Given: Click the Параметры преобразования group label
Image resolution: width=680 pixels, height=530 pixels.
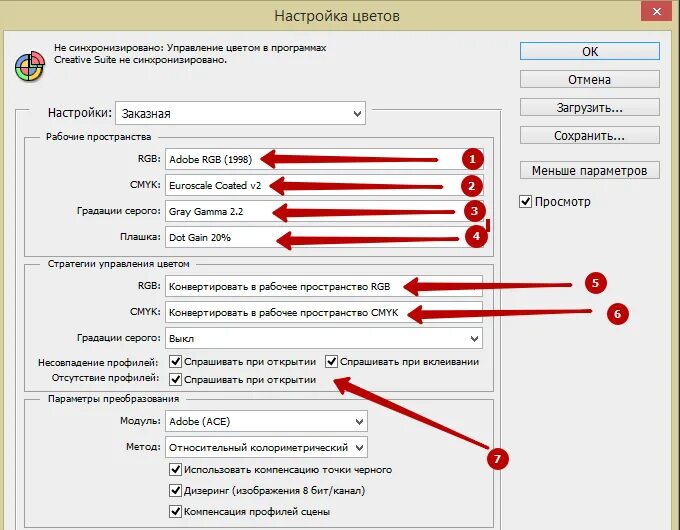Looking at the screenshot, I should point(113,399).
